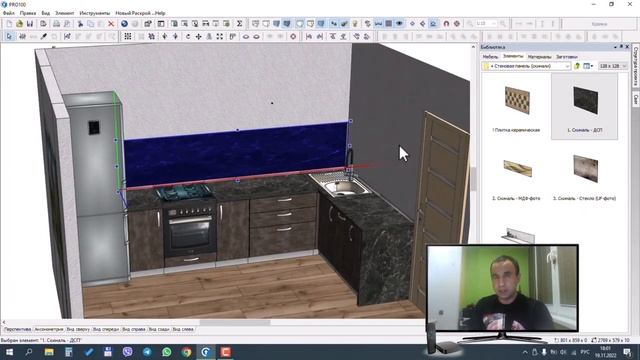640x360 pixels.
Task: Open the Правка menu
Action: pos(28,13)
